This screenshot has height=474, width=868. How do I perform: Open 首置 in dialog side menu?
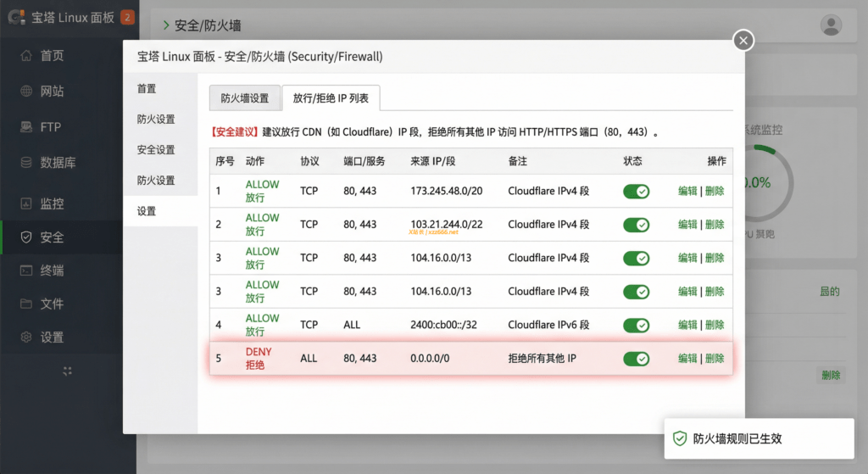click(147, 88)
